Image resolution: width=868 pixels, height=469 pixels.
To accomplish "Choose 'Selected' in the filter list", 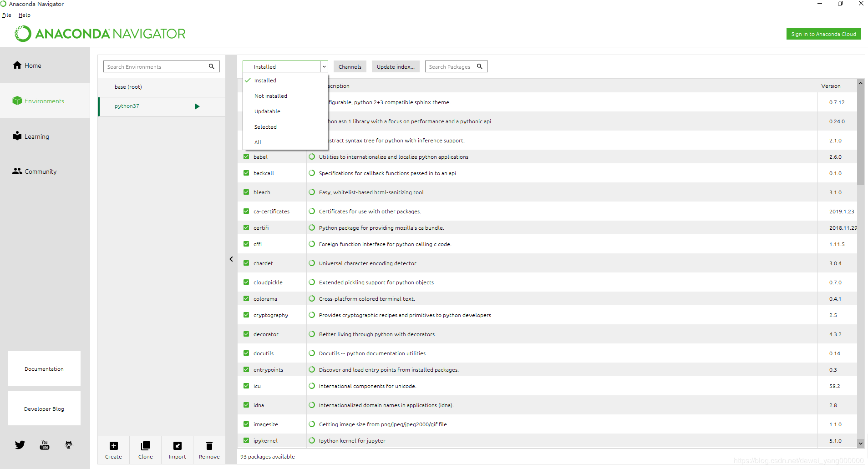I will [x=285, y=127].
